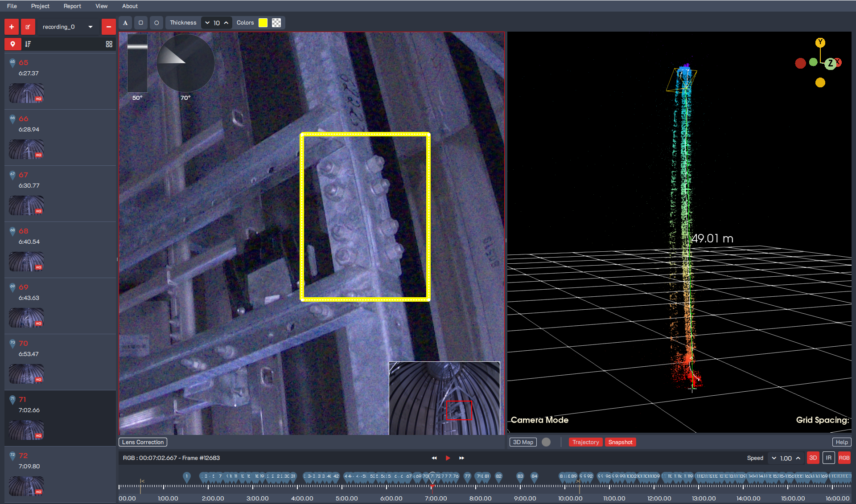856x504 pixels.
Task: Toggle the IR camera view
Action: [829, 458]
